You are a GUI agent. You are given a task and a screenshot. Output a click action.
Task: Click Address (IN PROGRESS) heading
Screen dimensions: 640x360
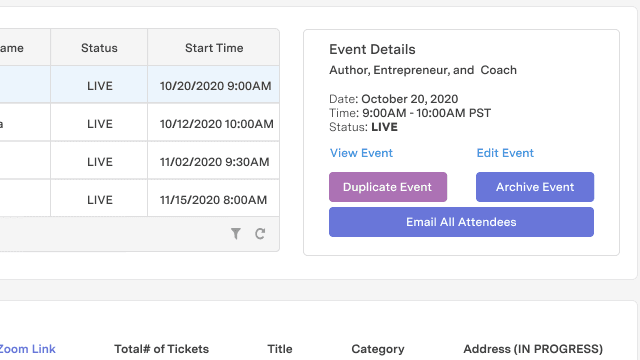pos(533,349)
